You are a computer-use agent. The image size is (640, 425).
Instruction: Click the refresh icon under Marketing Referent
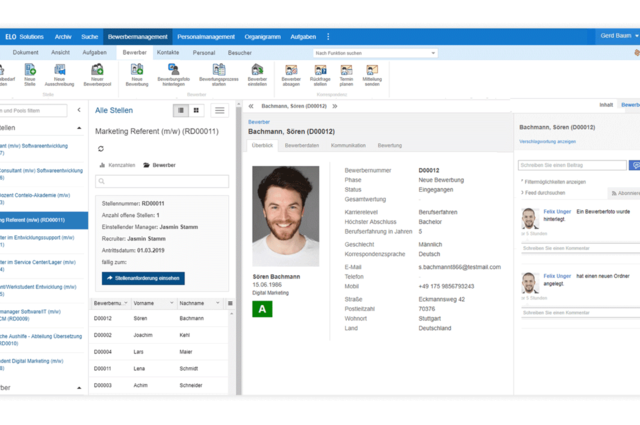point(101,149)
